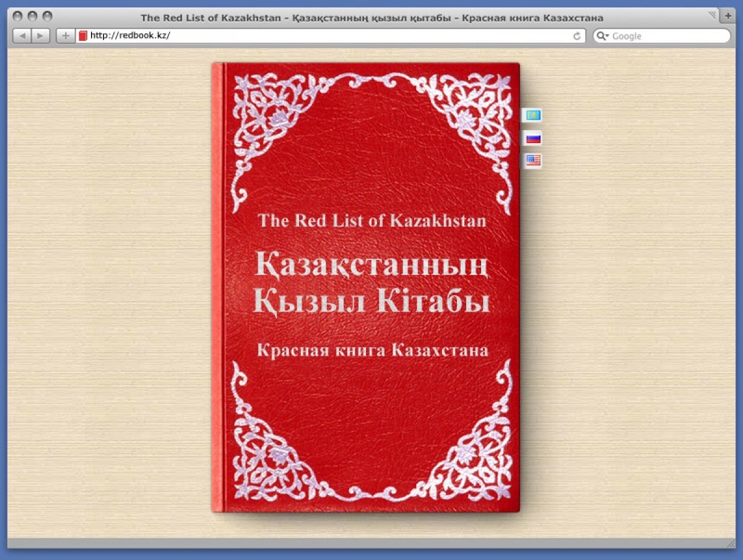Switch site language using the Kazakhstan flag icon

(x=533, y=116)
